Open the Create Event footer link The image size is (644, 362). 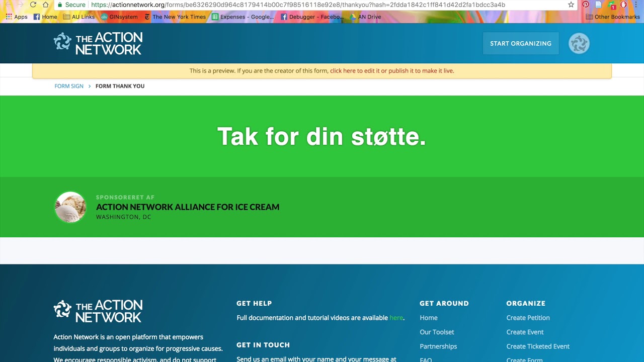pyautogui.click(x=525, y=332)
